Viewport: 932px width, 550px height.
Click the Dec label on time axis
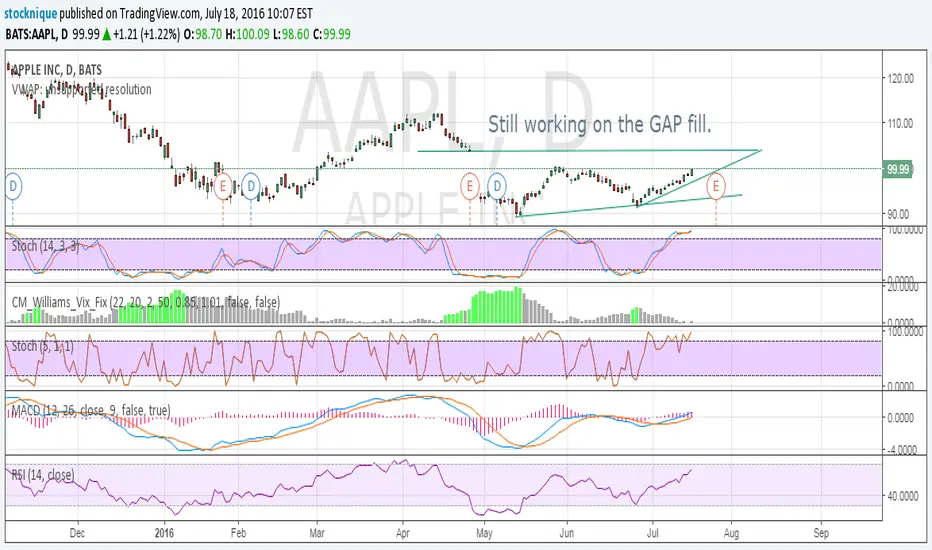[x=77, y=533]
